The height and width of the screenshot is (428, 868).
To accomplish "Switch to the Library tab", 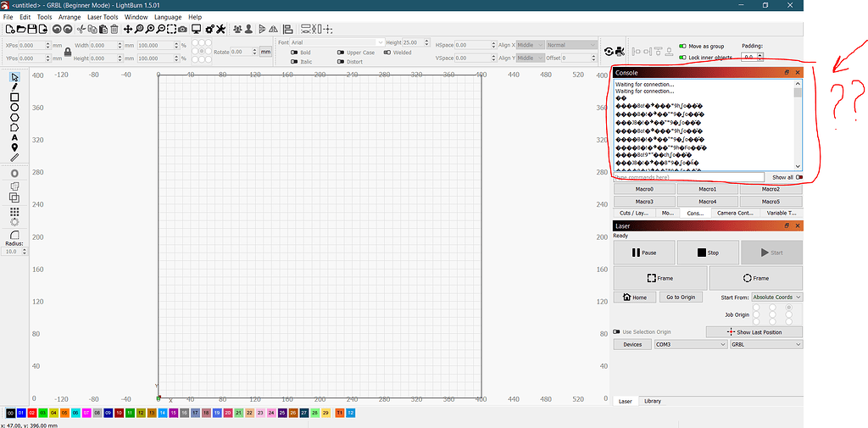I will 652,401.
